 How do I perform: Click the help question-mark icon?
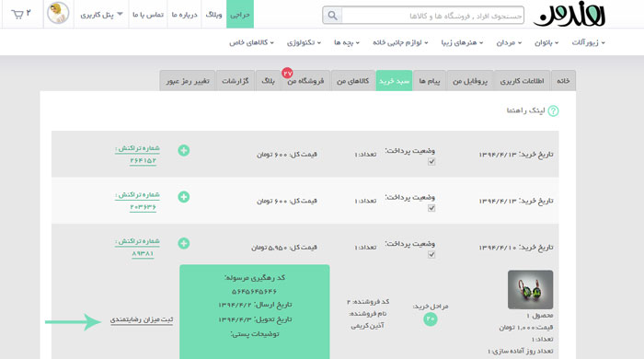click(x=553, y=110)
